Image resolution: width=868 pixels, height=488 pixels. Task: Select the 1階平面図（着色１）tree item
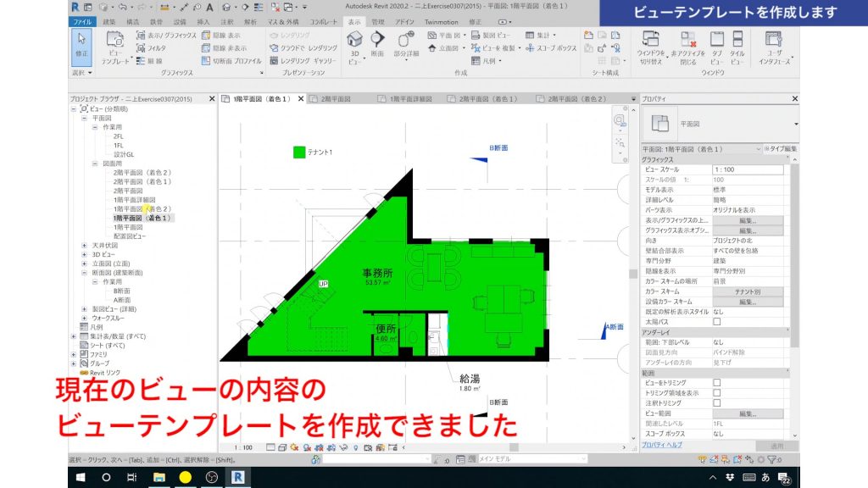tap(141, 218)
